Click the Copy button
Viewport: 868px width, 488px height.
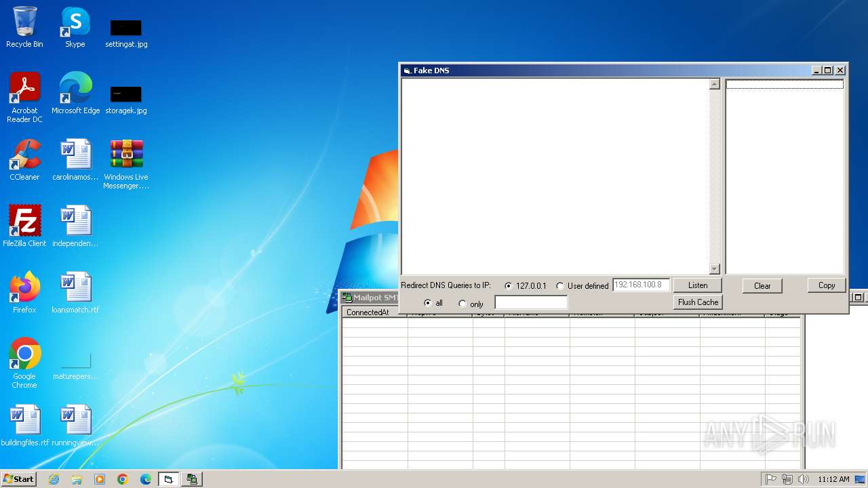coord(827,285)
